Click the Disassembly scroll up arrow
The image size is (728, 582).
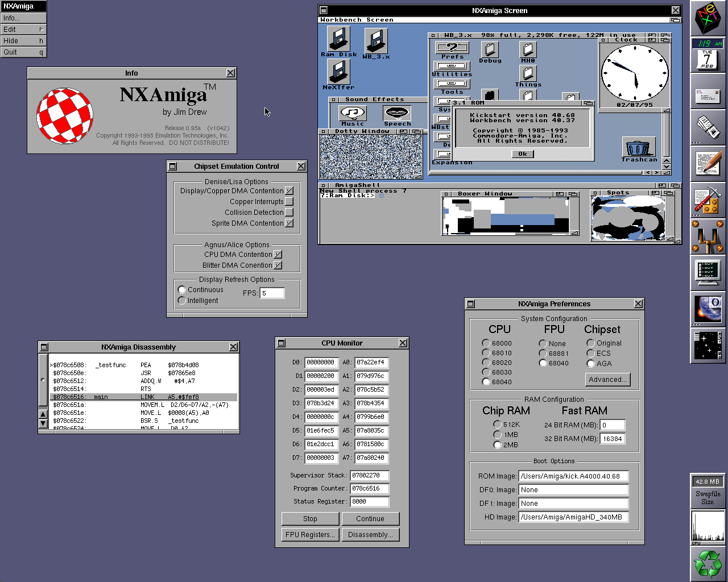point(43,414)
